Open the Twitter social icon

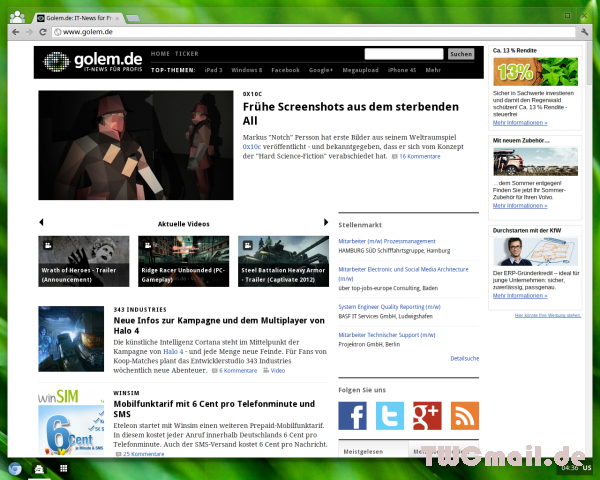coord(390,415)
